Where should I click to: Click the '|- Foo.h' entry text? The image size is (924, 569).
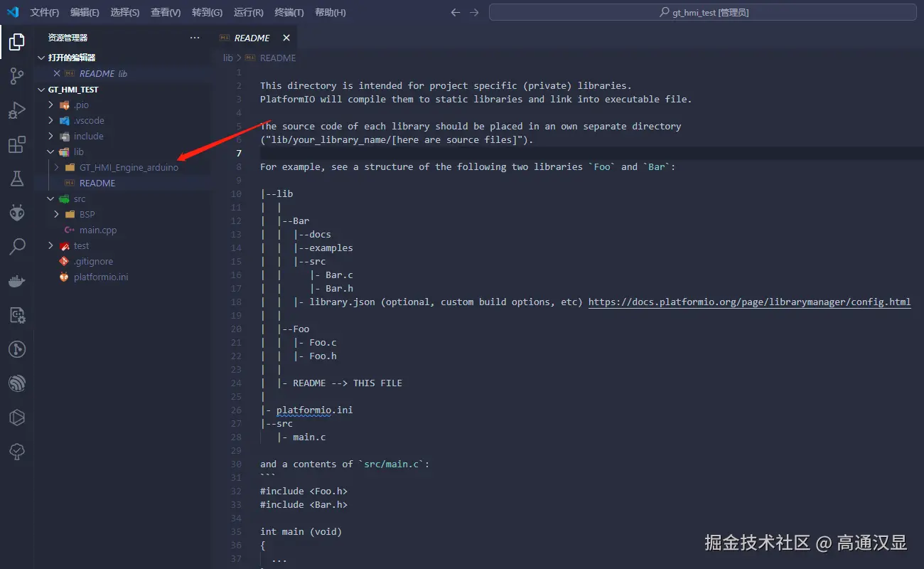pos(315,356)
